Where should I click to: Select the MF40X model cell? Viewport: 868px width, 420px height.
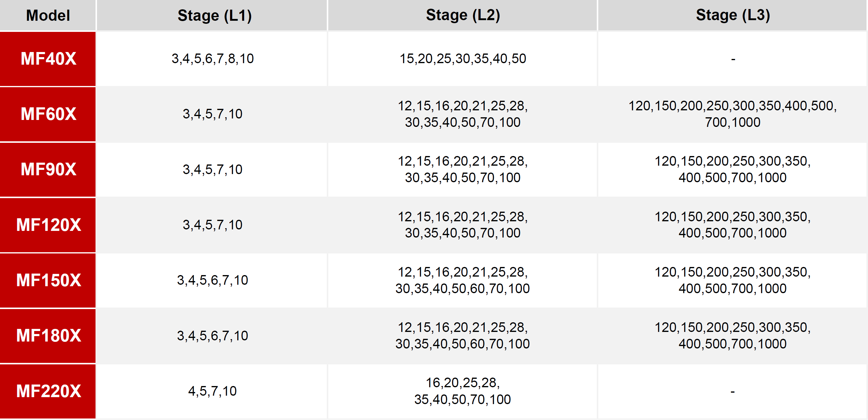(x=48, y=59)
